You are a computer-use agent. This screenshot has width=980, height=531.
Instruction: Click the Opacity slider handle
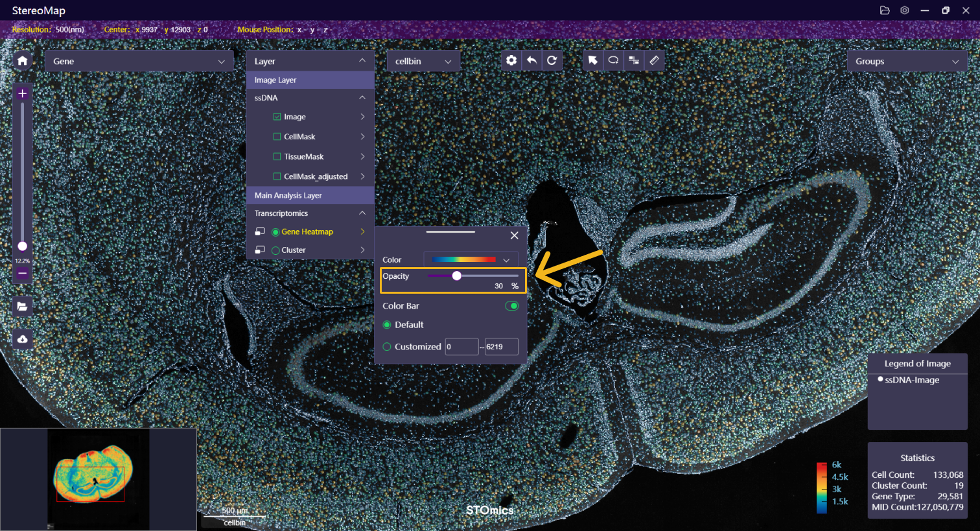pos(457,276)
